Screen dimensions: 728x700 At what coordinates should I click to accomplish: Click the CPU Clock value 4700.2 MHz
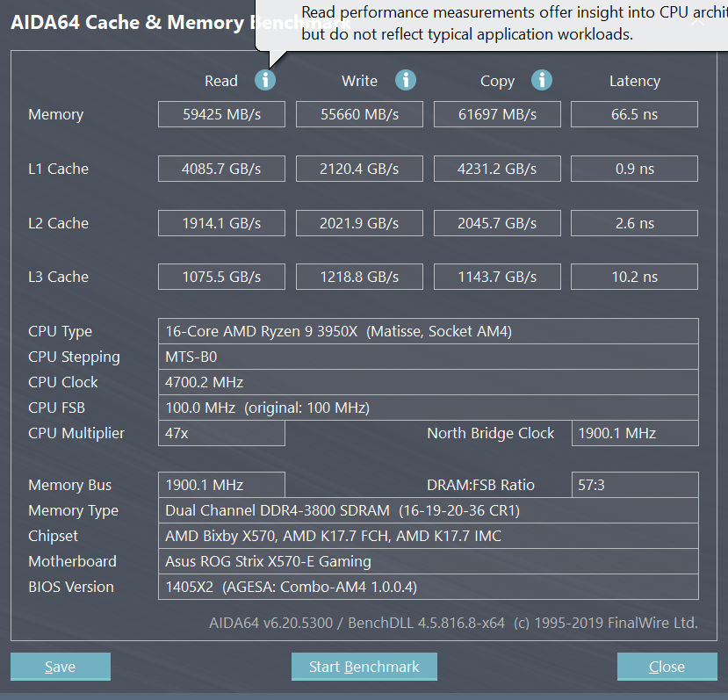pyautogui.click(x=428, y=382)
